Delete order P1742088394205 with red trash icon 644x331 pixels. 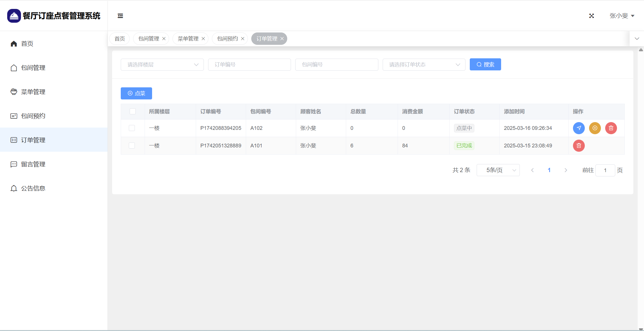click(x=611, y=128)
